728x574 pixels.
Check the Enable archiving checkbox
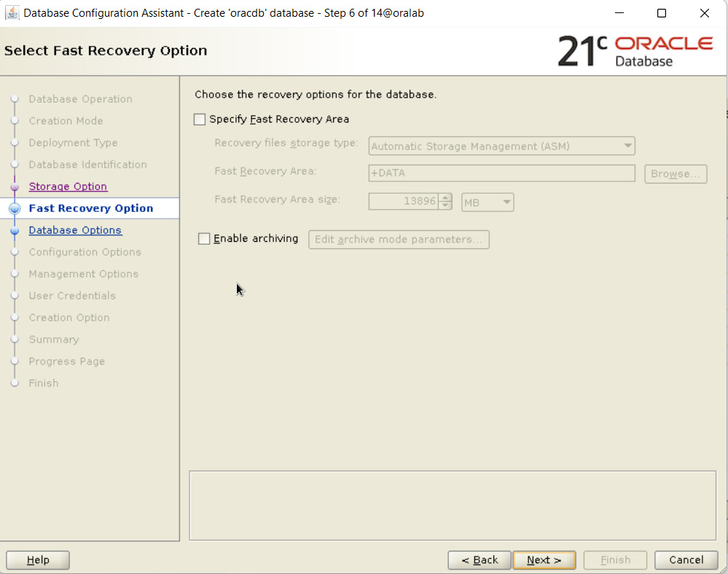click(204, 238)
